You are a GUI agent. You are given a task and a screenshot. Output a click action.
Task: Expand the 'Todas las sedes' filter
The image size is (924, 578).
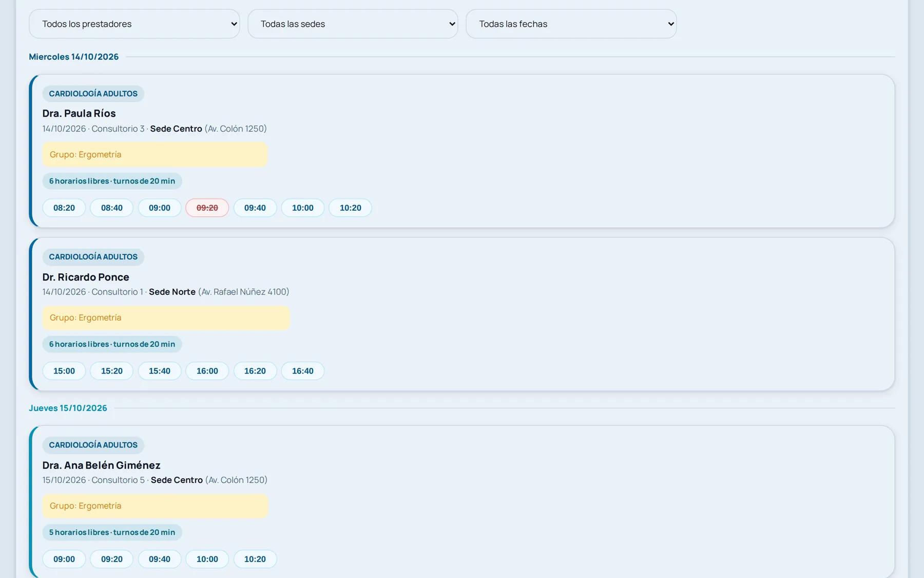coord(353,24)
